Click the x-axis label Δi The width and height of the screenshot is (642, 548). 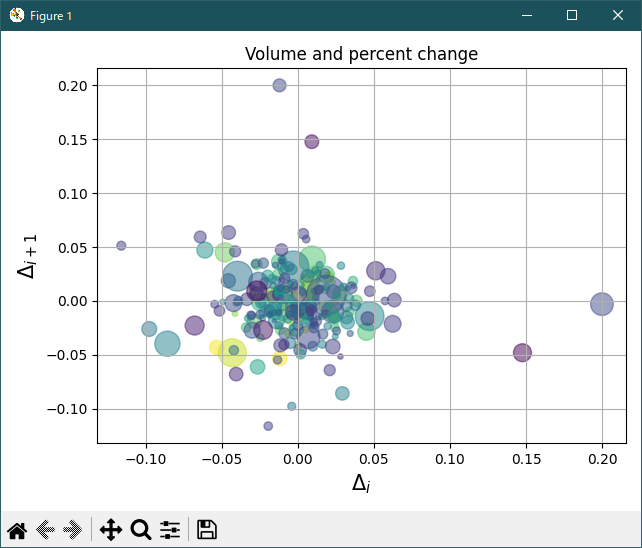pos(361,484)
